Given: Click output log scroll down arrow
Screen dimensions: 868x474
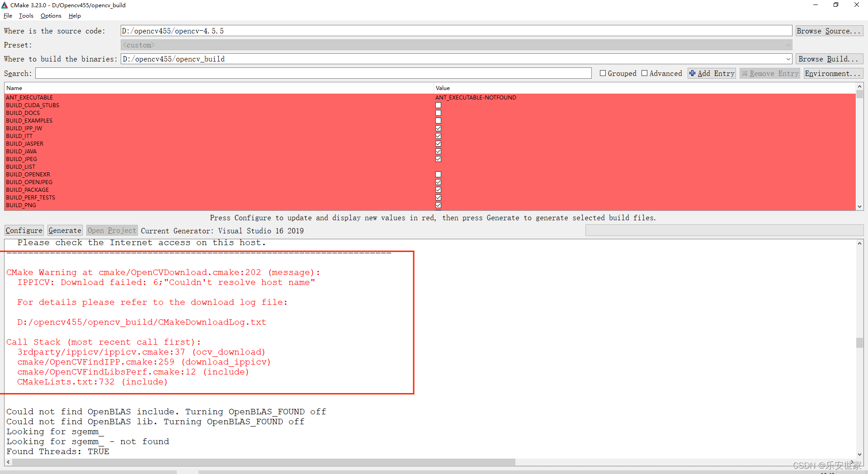Looking at the screenshot, I should point(859,455).
